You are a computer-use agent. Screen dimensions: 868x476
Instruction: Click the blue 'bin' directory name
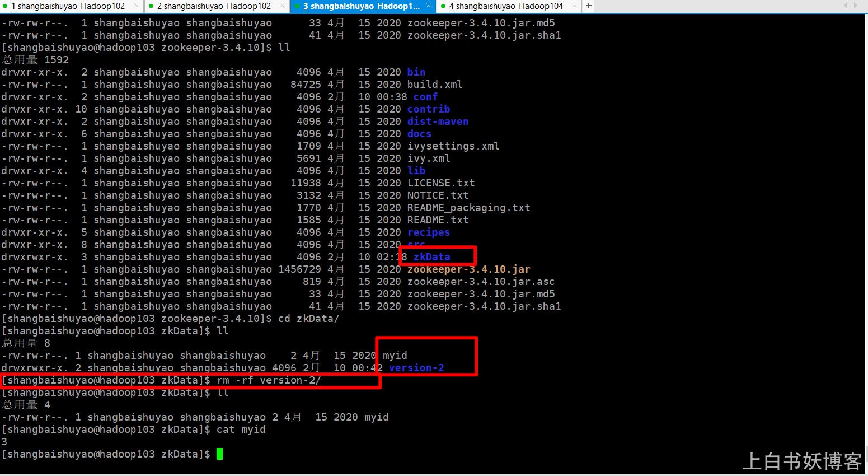(x=416, y=72)
